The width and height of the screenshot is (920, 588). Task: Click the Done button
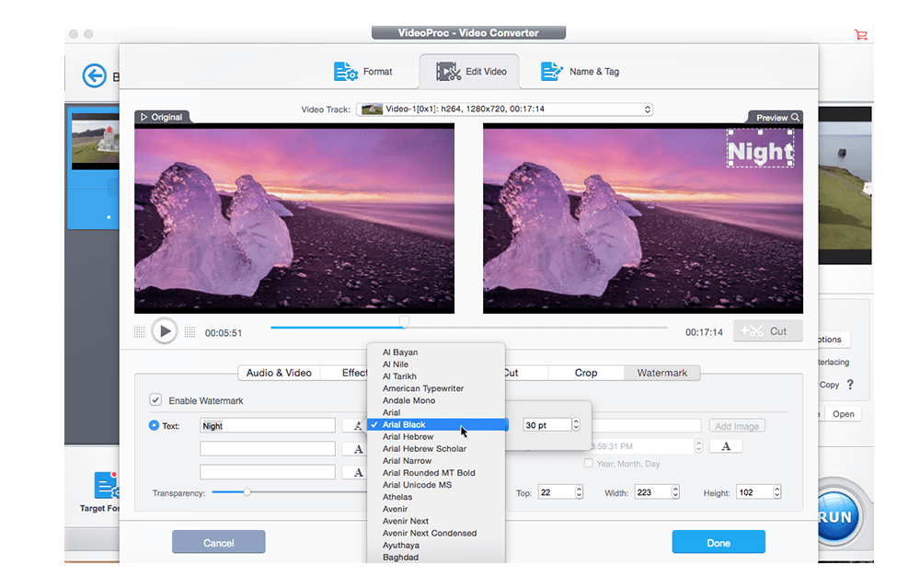(x=719, y=542)
